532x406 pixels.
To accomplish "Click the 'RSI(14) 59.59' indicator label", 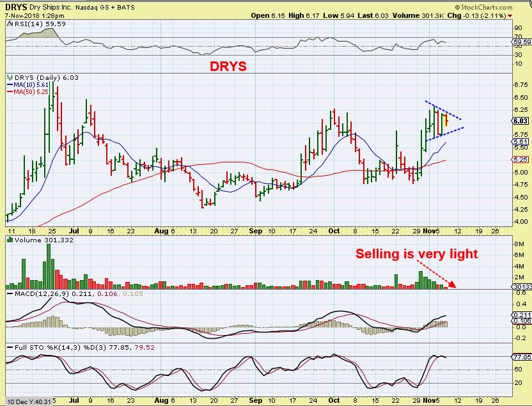I will pyautogui.click(x=40, y=24).
